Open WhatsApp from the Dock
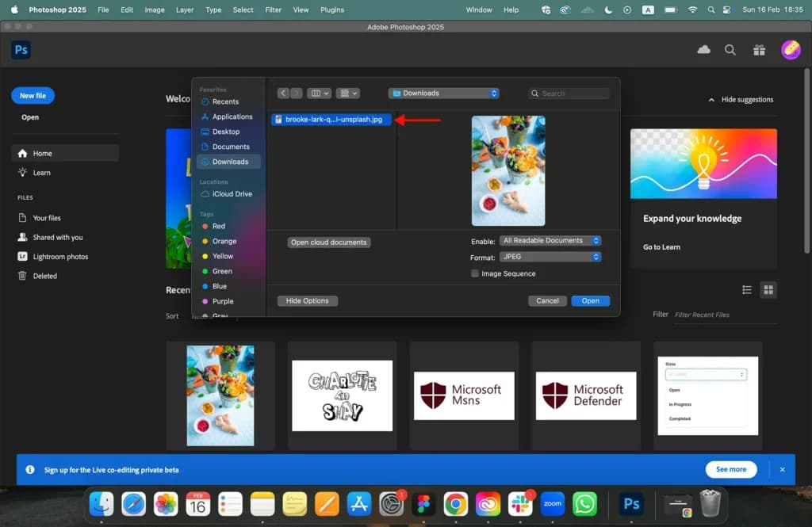The width and height of the screenshot is (812, 527). [x=584, y=504]
